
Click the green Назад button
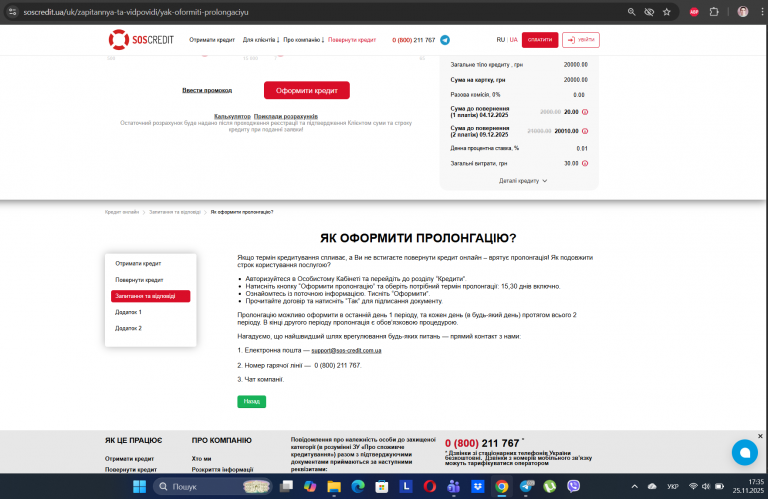[x=251, y=402]
